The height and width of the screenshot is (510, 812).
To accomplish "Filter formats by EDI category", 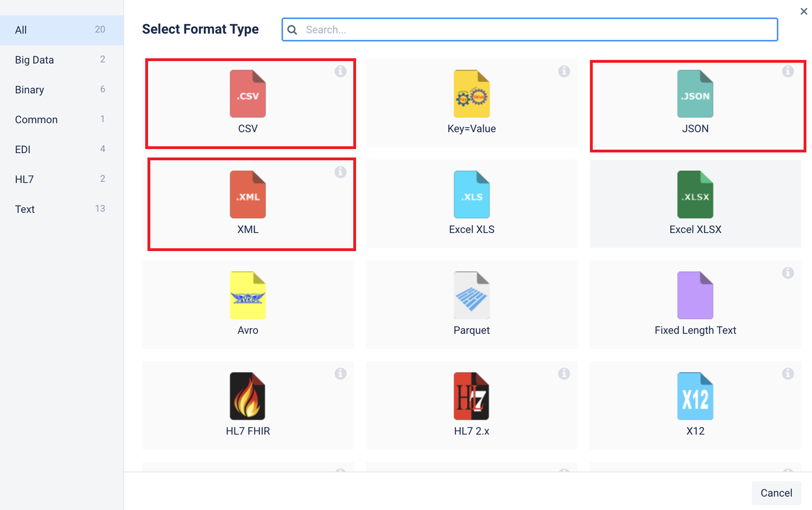I will point(62,150).
